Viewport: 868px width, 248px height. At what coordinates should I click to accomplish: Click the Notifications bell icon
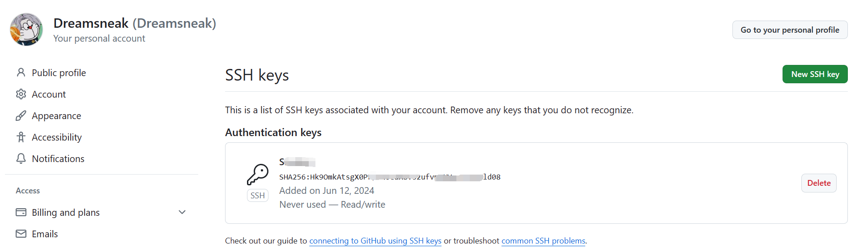(21, 158)
